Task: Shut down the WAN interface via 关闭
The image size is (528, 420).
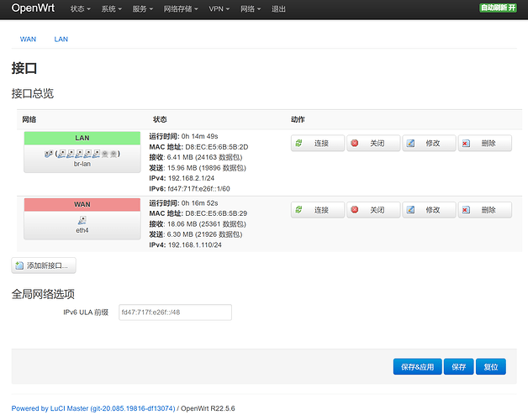Action: coord(372,210)
